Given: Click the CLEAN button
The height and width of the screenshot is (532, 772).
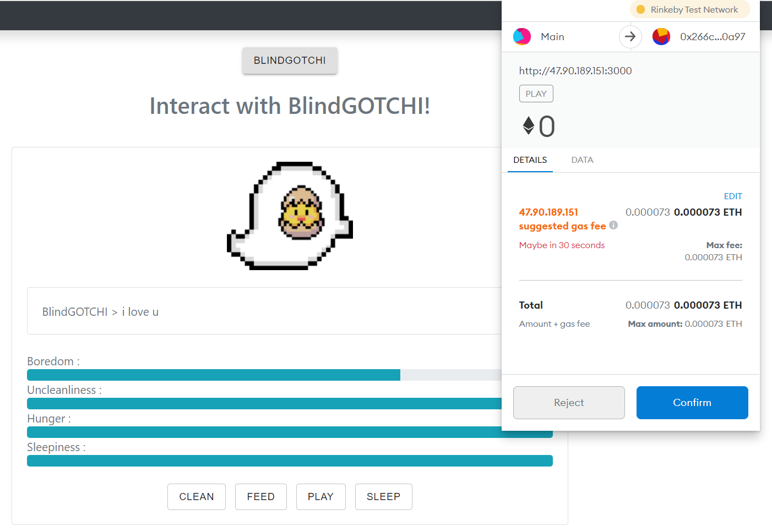Looking at the screenshot, I should pyautogui.click(x=197, y=497).
